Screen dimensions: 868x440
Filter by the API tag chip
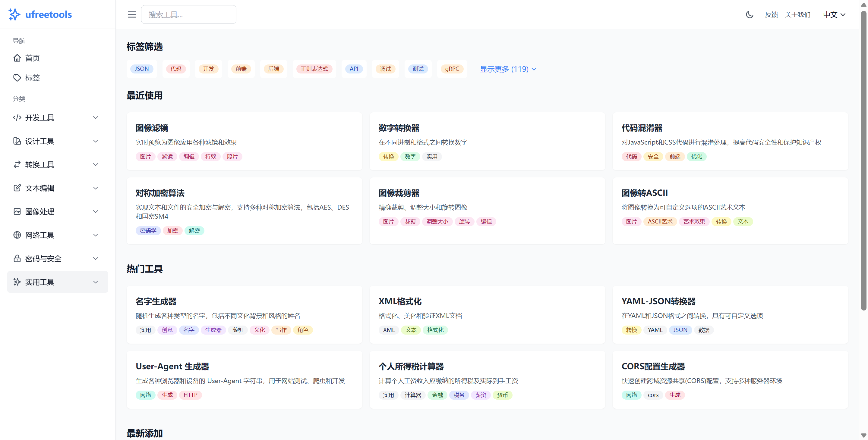point(354,69)
